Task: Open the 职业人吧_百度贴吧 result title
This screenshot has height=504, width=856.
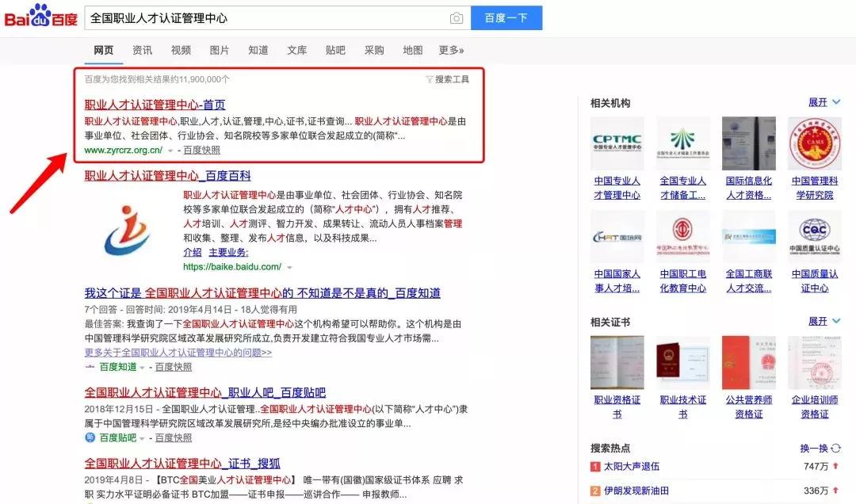Action: [204, 392]
